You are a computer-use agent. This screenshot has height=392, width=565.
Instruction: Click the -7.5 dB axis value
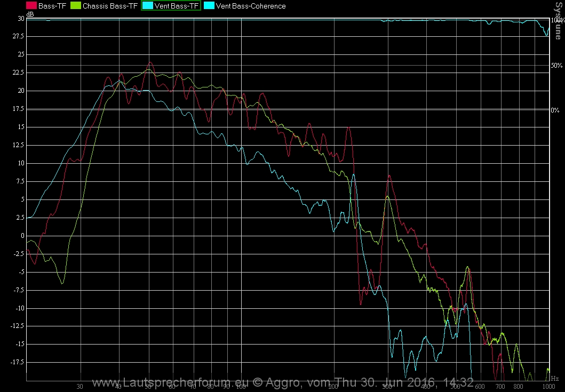click(x=19, y=290)
